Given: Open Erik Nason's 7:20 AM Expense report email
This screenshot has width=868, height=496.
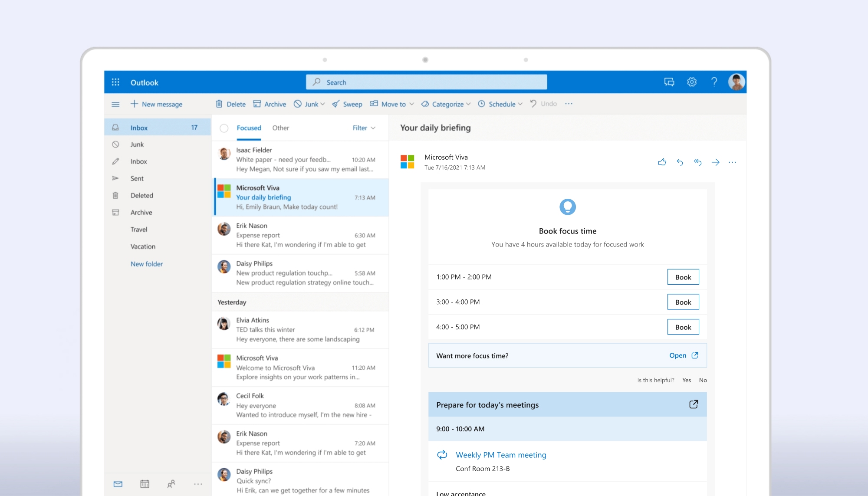Looking at the screenshot, I should coord(300,443).
